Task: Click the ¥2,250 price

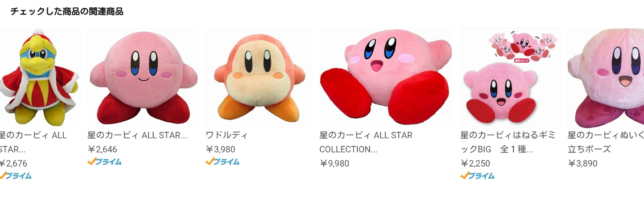Action: pyautogui.click(x=475, y=164)
